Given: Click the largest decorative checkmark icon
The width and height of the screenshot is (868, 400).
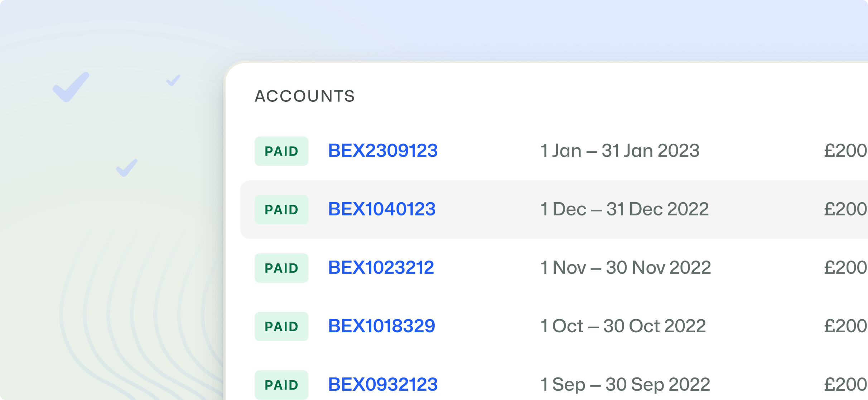Looking at the screenshot, I should 71,87.
